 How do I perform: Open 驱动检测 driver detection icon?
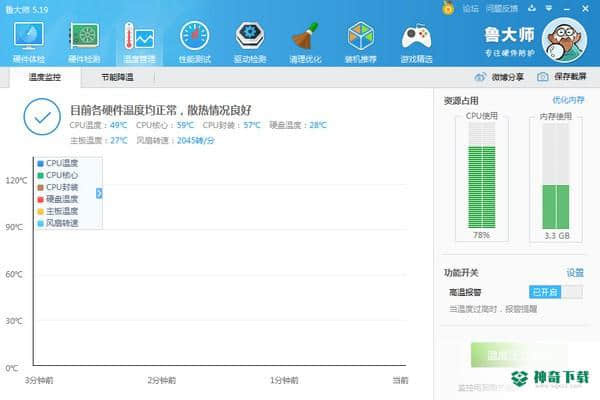250,36
